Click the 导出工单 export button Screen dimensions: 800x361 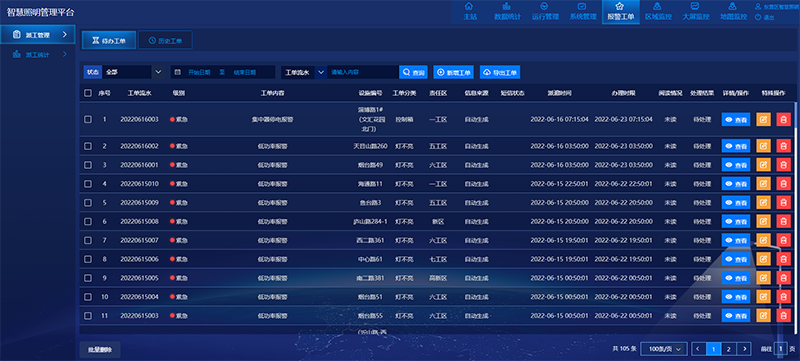point(499,72)
